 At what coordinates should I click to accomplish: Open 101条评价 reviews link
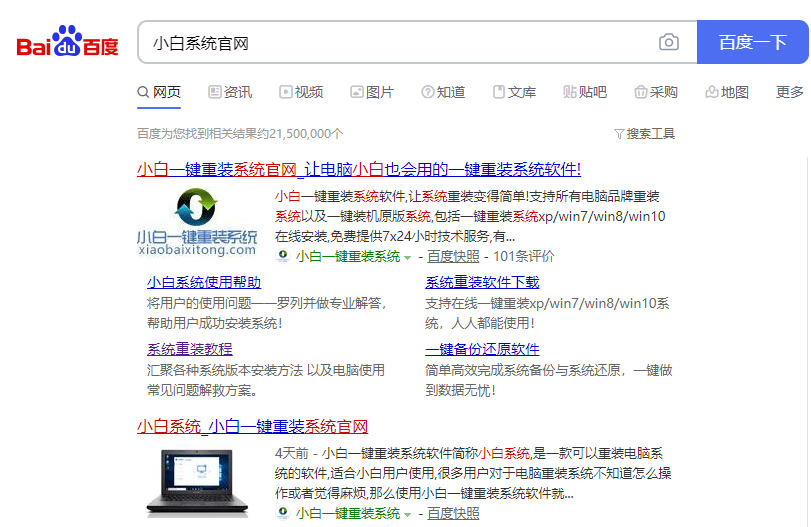point(523,257)
